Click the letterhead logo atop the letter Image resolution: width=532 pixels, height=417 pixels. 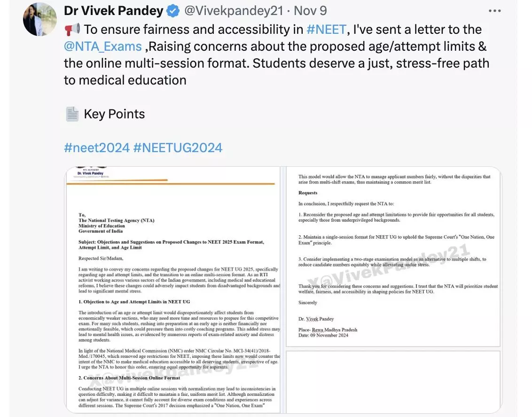point(91,172)
